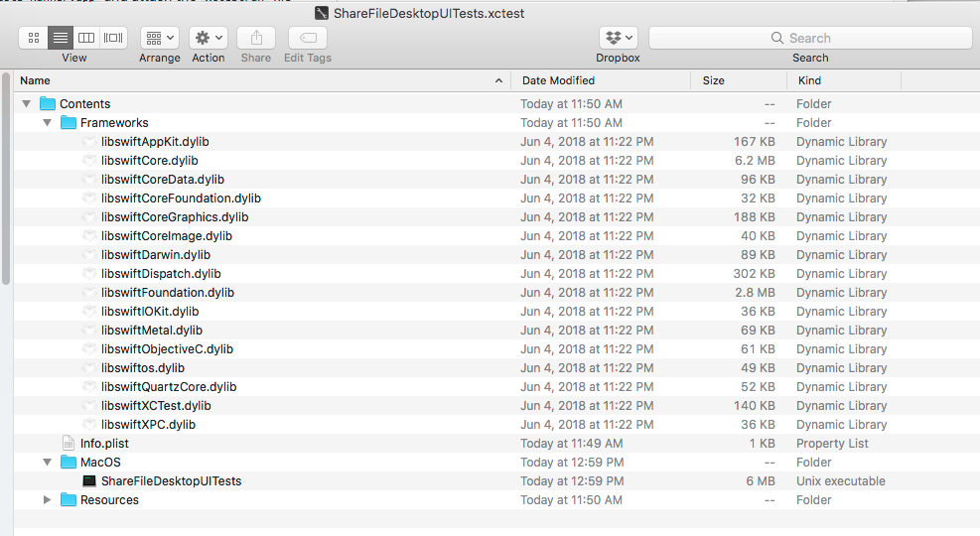
Task: Click the libswiftCoreGraphics.dylib file icon
Action: (x=89, y=216)
